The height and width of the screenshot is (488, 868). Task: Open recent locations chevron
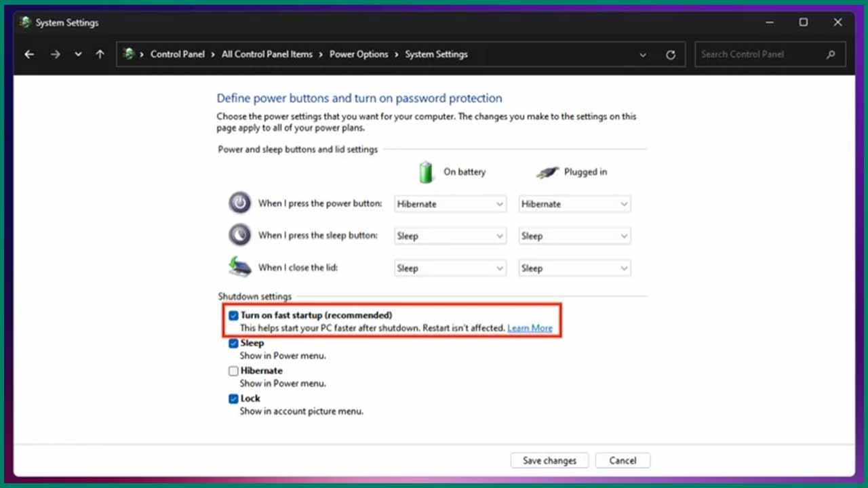[78, 54]
